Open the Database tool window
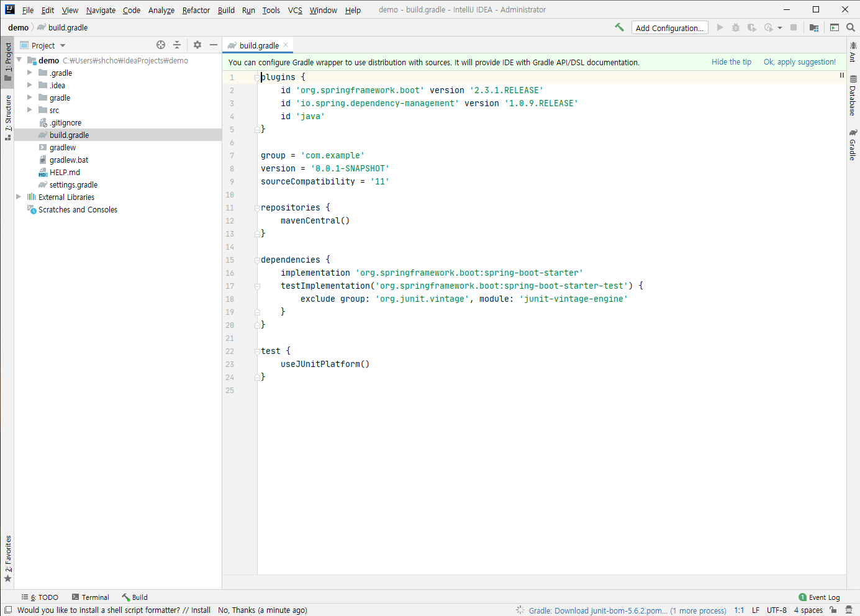 pos(853,96)
